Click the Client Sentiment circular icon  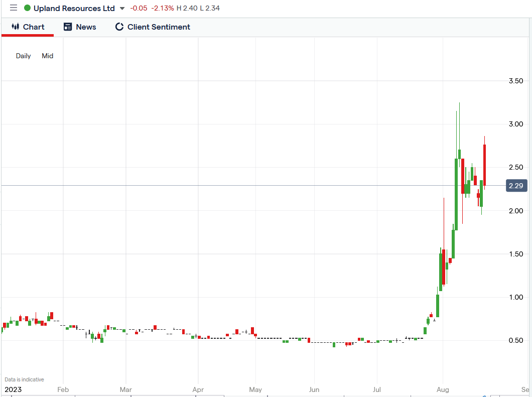pyautogui.click(x=119, y=27)
